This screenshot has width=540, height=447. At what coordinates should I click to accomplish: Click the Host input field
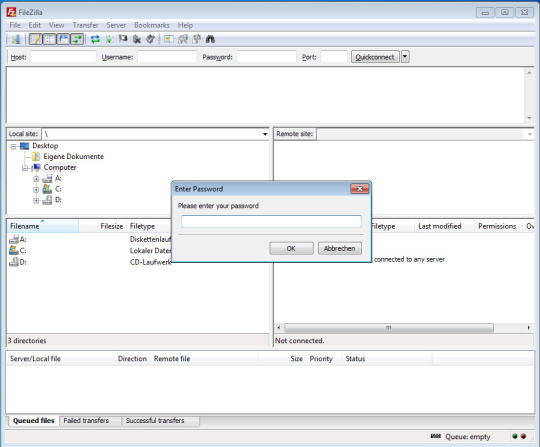tap(63, 57)
